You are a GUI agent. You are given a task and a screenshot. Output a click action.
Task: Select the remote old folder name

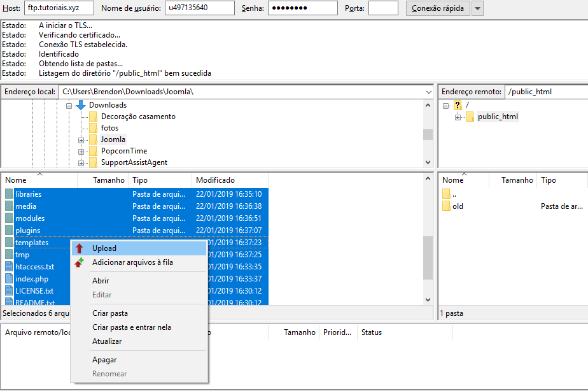click(x=458, y=206)
